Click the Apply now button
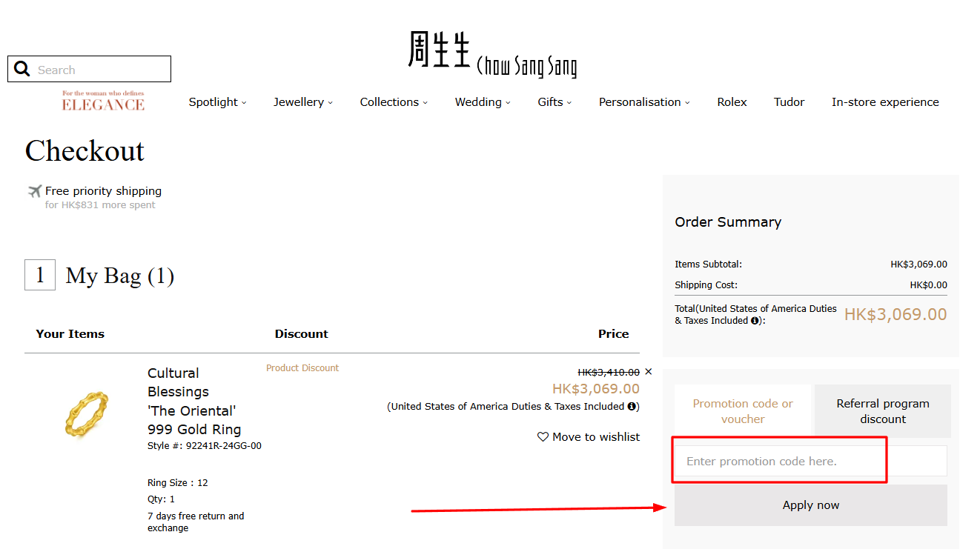980x549 pixels. click(x=810, y=505)
